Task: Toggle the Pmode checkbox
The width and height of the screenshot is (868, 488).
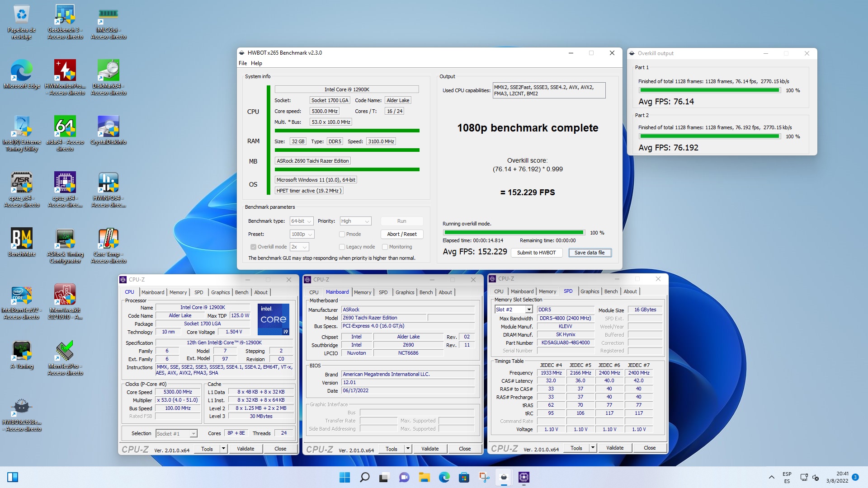Action: tap(342, 234)
